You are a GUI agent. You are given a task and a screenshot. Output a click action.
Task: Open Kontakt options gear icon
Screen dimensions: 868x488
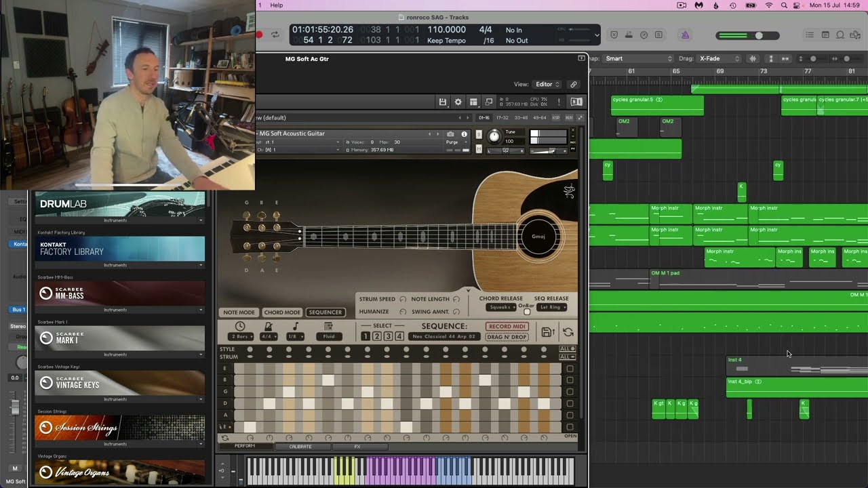click(458, 102)
